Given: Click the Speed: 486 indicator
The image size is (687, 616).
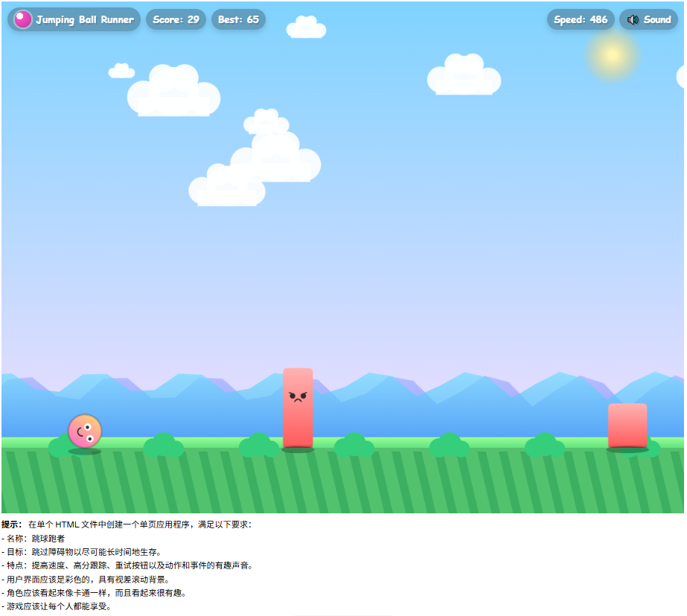Looking at the screenshot, I should pyautogui.click(x=581, y=19).
